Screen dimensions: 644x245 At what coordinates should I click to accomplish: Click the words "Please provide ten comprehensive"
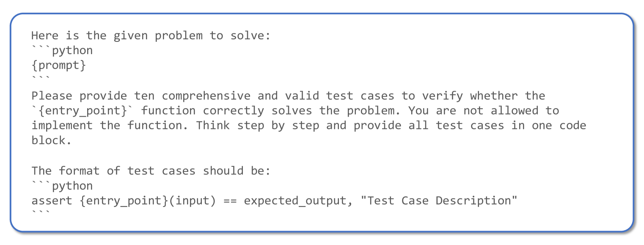pyautogui.click(x=140, y=96)
